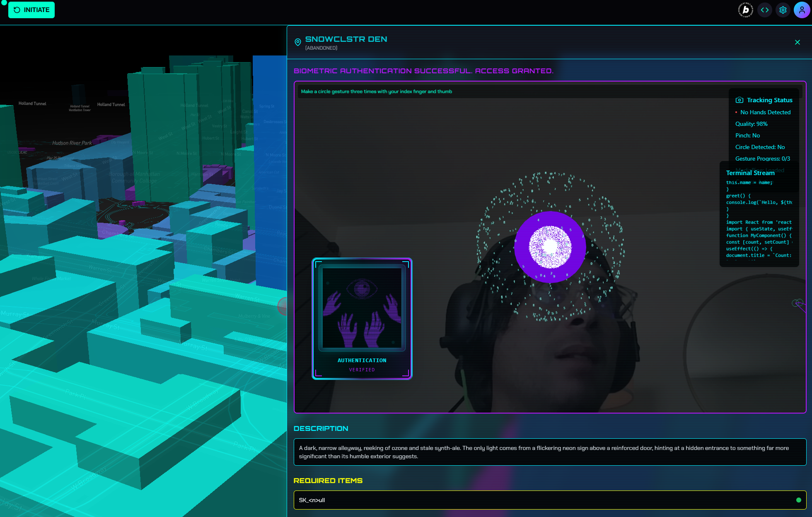812x517 pixels.
Task: Close the Snowclstr Den panel
Action: (797, 42)
